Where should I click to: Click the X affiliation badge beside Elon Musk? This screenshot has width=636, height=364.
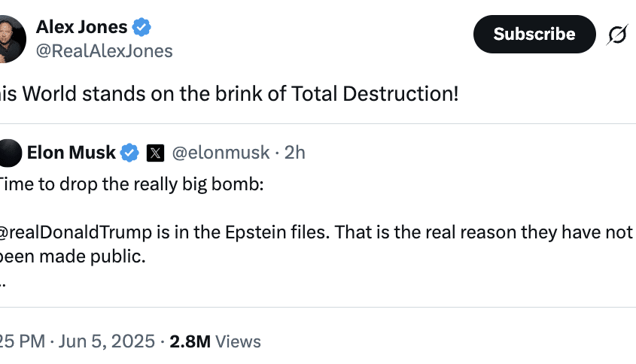[155, 153]
